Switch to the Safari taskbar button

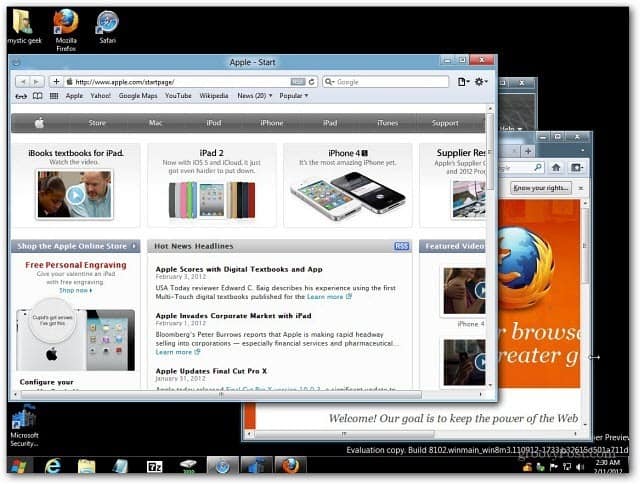click(222, 466)
